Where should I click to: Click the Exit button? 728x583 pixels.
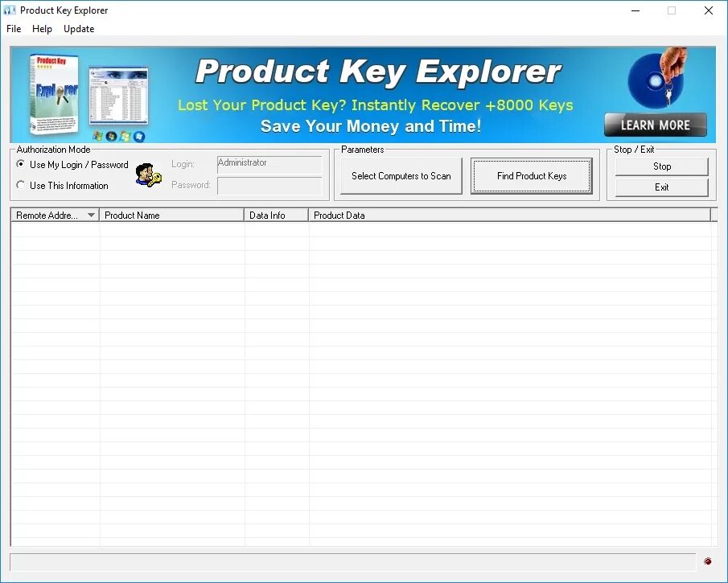[661, 187]
